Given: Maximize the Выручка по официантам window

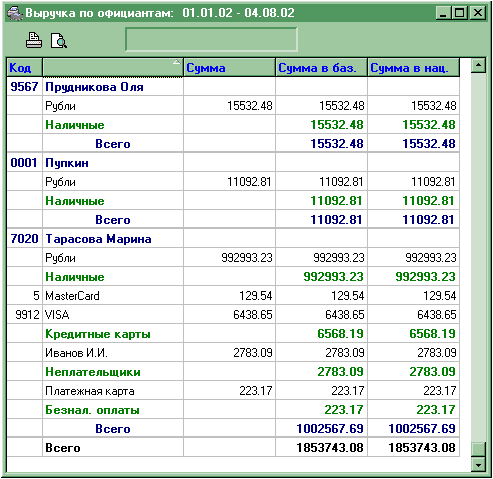Looking at the screenshot, I should (x=460, y=13).
